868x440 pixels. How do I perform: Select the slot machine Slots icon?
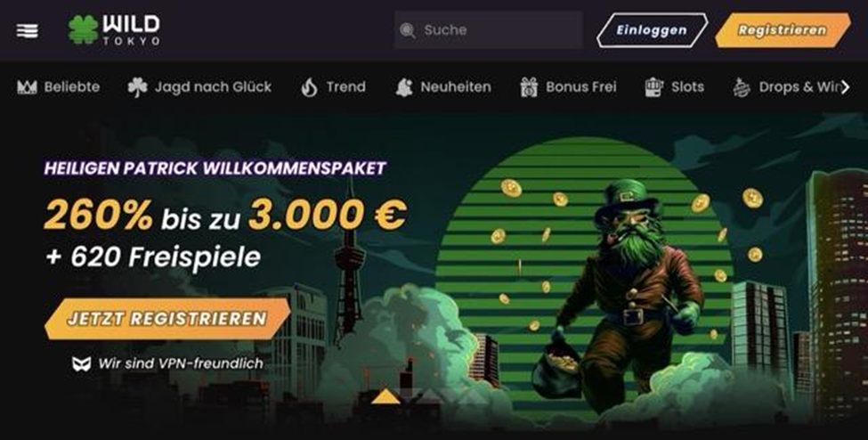click(x=653, y=87)
